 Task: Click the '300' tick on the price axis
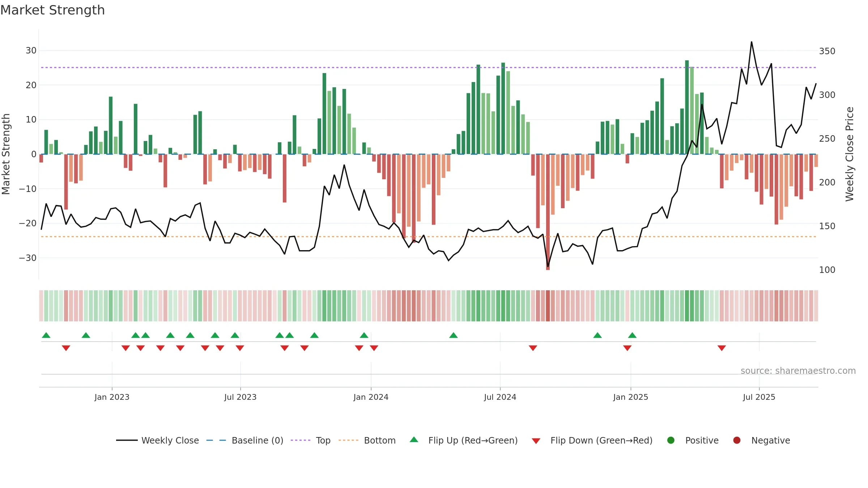(827, 95)
